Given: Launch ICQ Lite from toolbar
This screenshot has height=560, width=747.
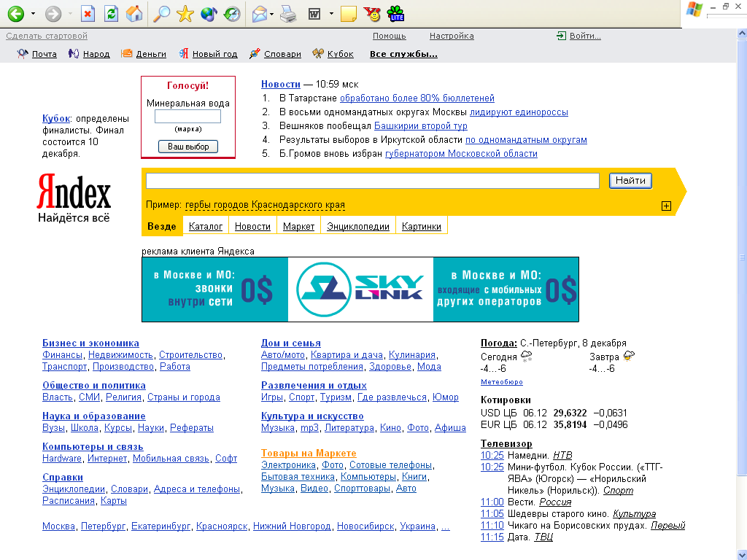Looking at the screenshot, I should click(x=395, y=14).
